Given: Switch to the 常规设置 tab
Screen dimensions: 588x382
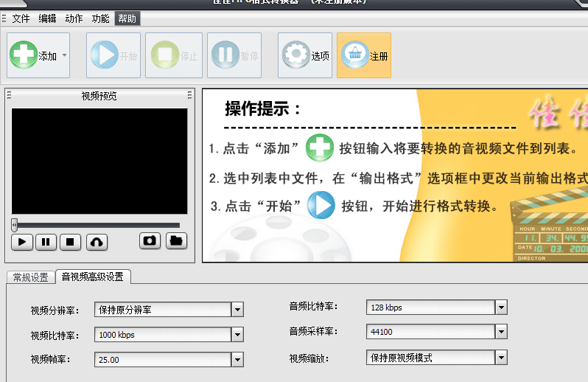Looking at the screenshot, I should coord(31,277).
